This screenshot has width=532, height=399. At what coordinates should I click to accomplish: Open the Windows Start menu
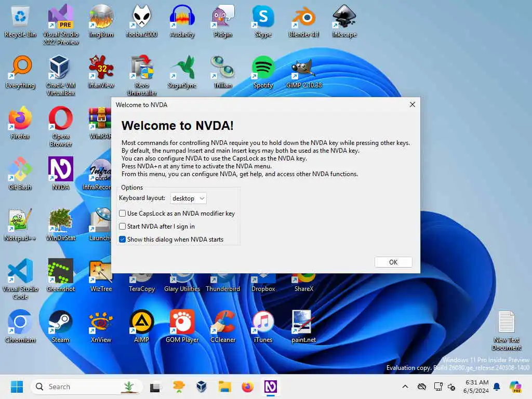[x=17, y=387]
